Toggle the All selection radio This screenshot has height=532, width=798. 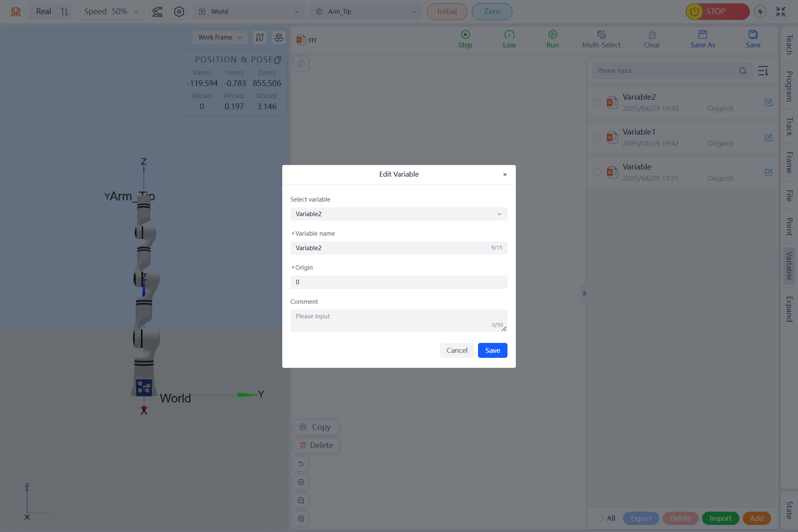[x=600, y=518]
